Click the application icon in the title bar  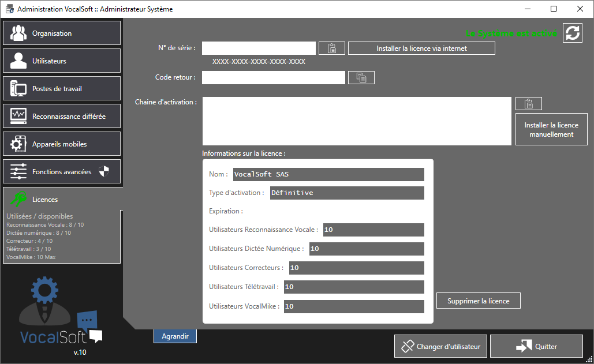pos(9,9)
